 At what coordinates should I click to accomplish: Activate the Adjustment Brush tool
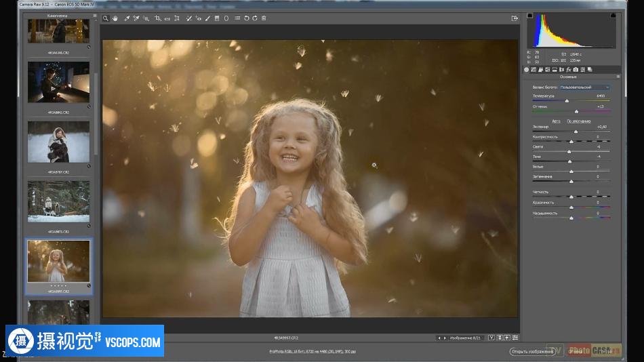pyautogui.click(x=207, y=18)
